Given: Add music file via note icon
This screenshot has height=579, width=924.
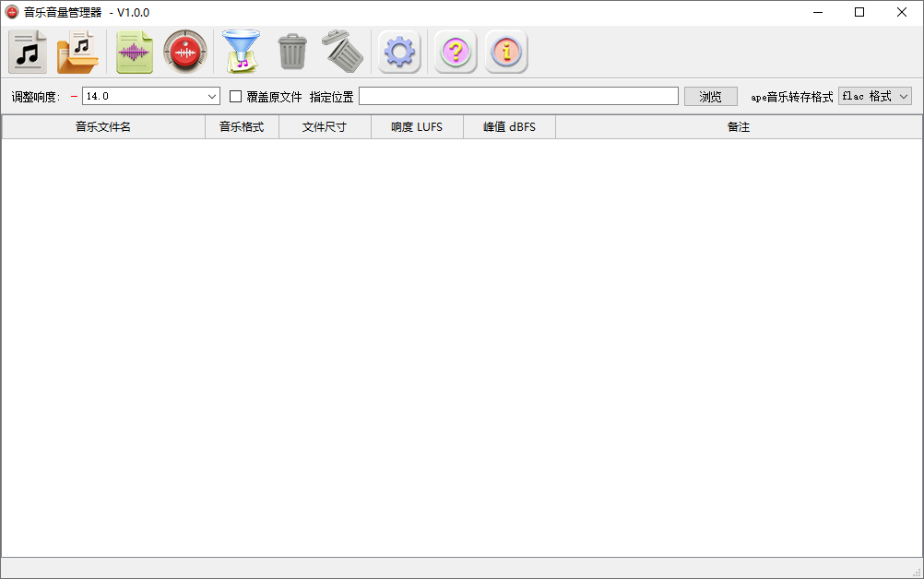Looking at the screenshot, I should pyautogui.click(x=27, y=52).
